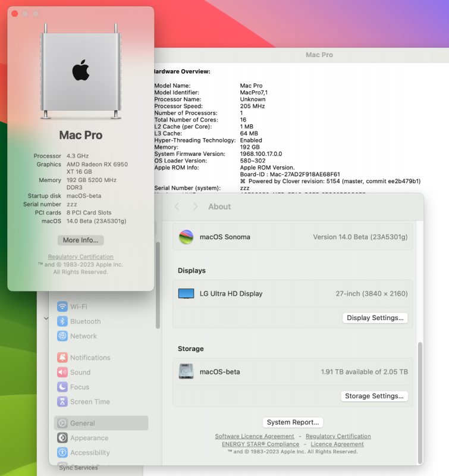Click the '8 PCI Card Slots' text
This screenshot has width=449, height=476.
click(89, 213)
